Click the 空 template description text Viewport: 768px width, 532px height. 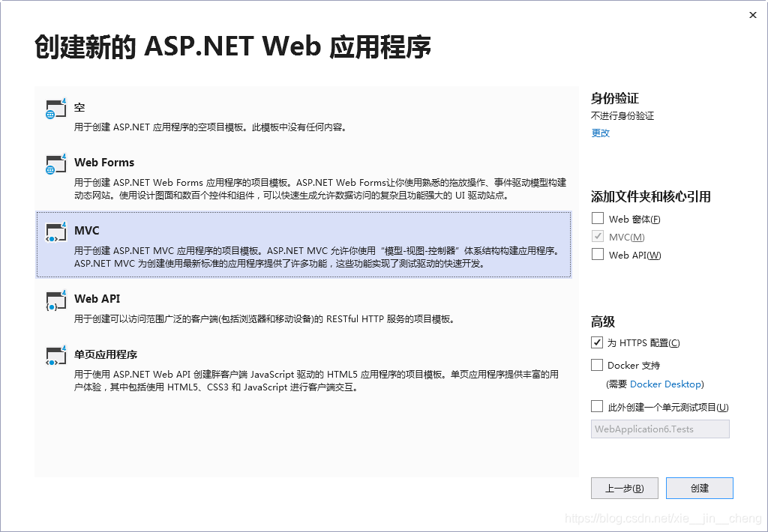tap(211, 127)
